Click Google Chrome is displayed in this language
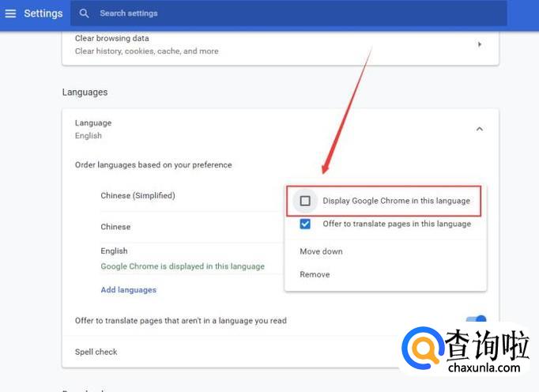Image resolution: width=539 pixels, height=392 pixels. [x=183, y=266]
